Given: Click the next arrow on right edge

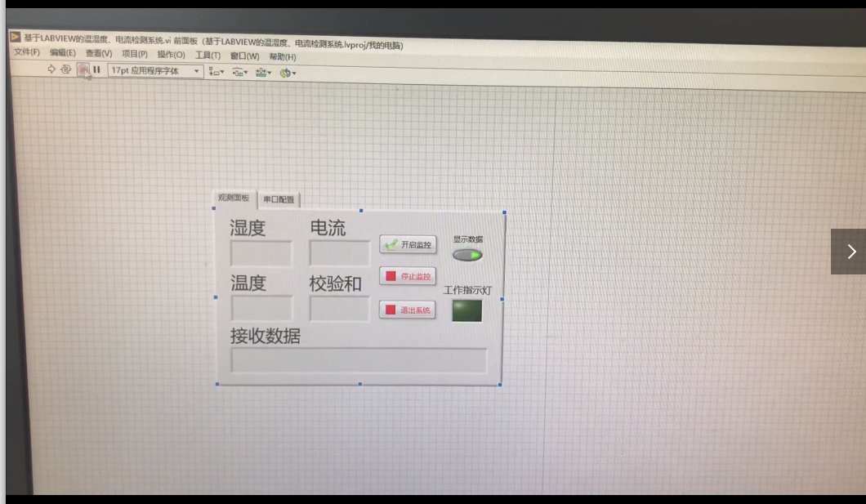Looking at the screenshot, I should pos(850,252).
